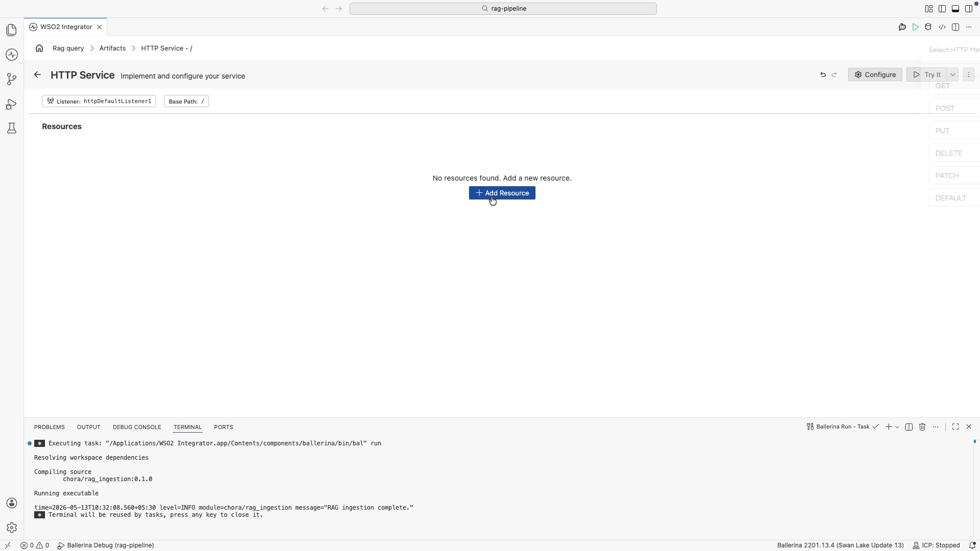The height and width of the screenshot is (551, 980).
Task: Open the WSO2 Integrator sidebar view
Action: (x=11, y=55)
